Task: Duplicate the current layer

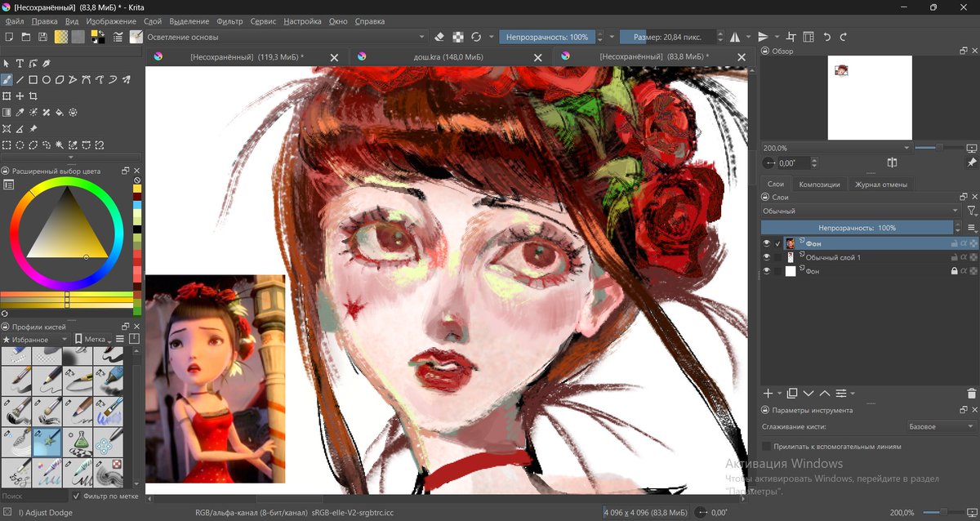Action: point(792,394)
